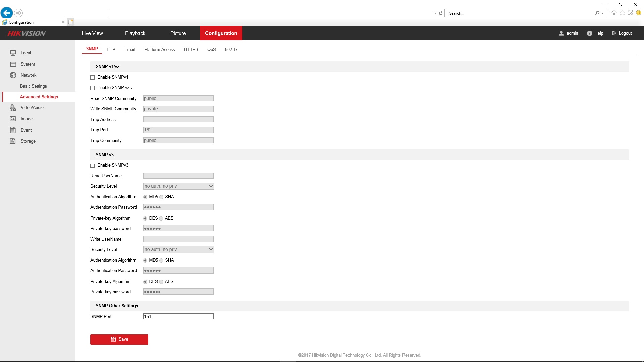Enable the SNMPv1 checkbox
This screenshot has width=644, height=362.
tap(93, 77)
